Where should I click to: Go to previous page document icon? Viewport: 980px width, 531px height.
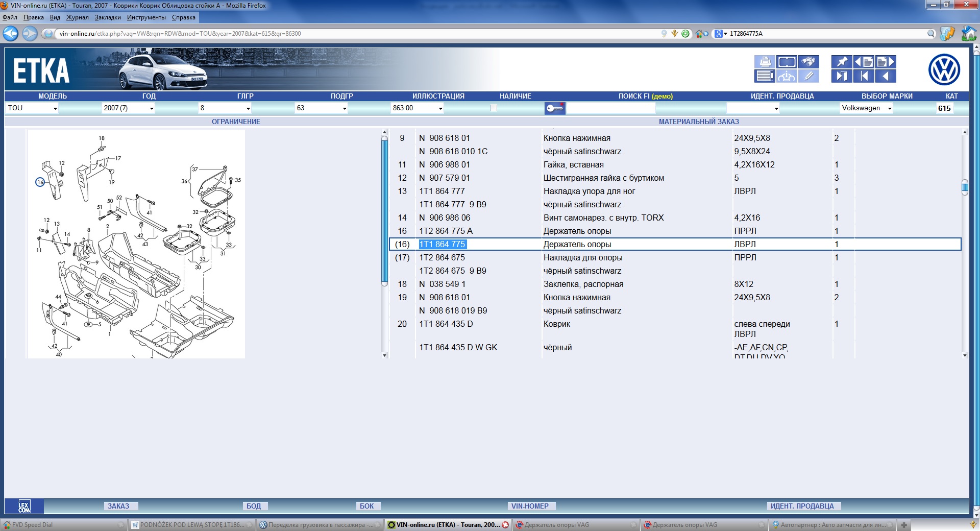pos(864,62)
